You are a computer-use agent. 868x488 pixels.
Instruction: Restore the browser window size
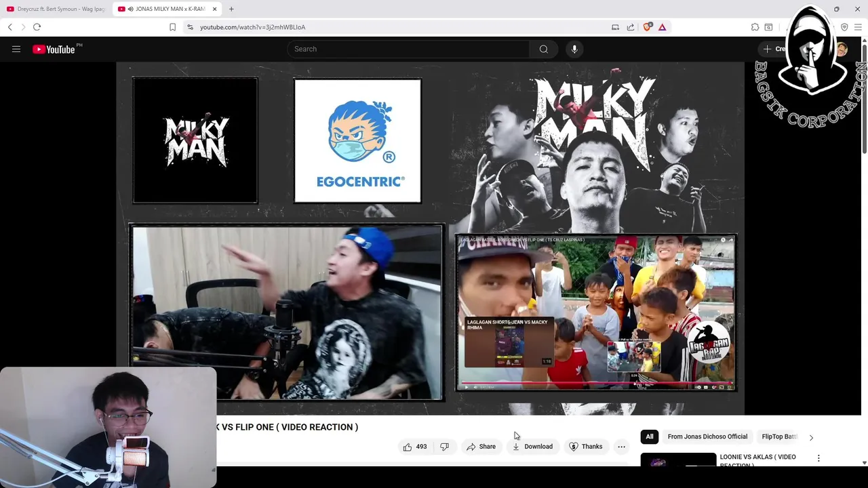836,9
